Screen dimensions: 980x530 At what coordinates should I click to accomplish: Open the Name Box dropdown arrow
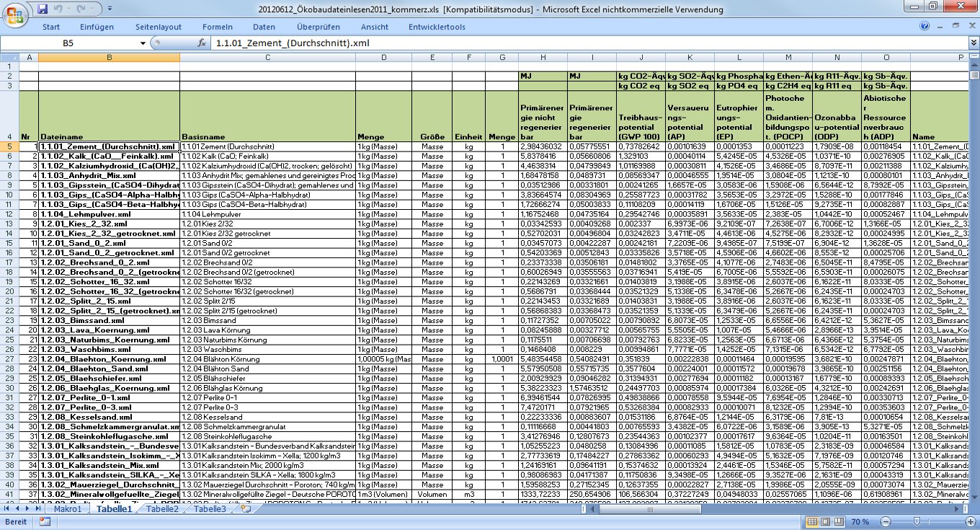pyautogui.click(x=143, y=43)
